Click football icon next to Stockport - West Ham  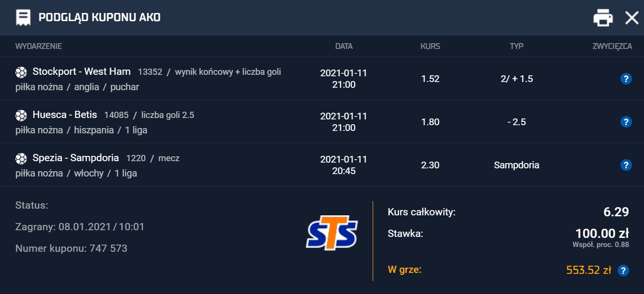pyautogui.click(x=21, y=72)
